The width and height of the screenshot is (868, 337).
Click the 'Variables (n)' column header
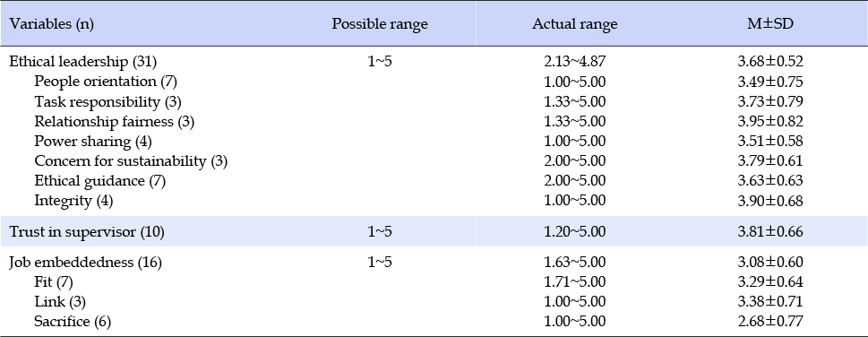pos(51,25)
